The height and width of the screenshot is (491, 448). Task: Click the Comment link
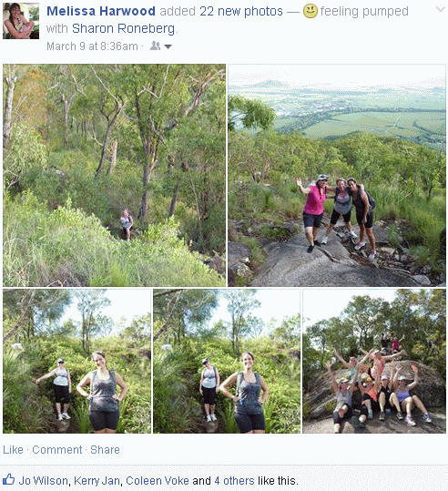pyautogui.click(x=57, y=450)
